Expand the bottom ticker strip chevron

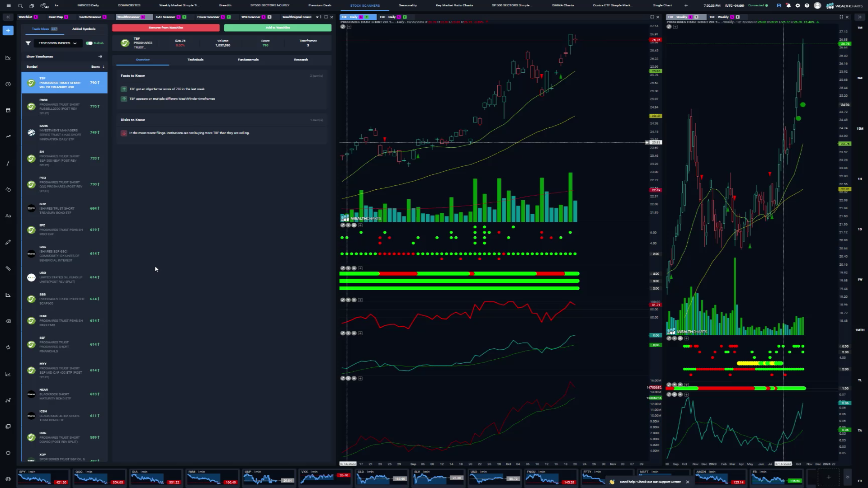(x=847, y=477)
